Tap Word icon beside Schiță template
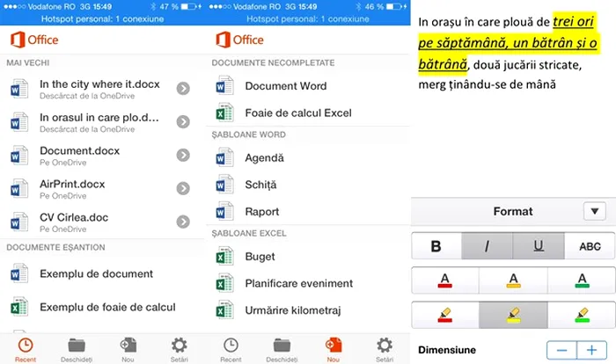 pos(224,185)
